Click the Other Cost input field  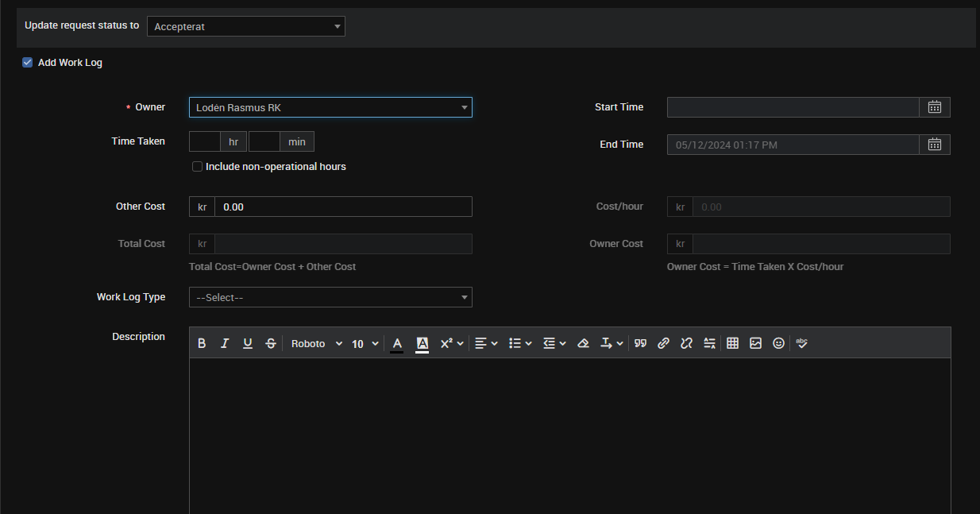343,207
